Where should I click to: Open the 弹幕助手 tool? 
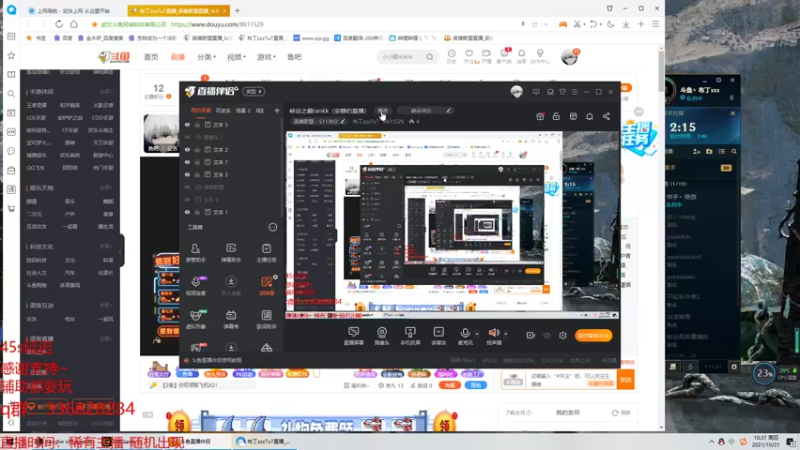click(231, 253)
